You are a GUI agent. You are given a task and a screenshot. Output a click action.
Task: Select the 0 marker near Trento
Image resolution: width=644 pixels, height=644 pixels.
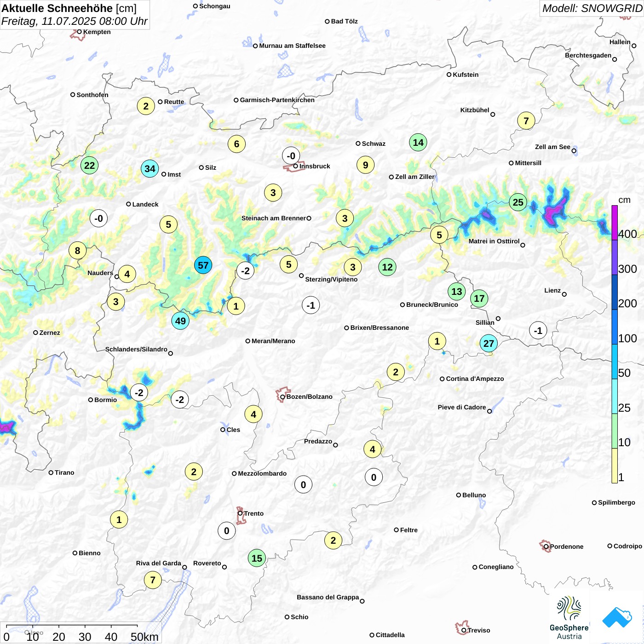click(x=226, y=531)
